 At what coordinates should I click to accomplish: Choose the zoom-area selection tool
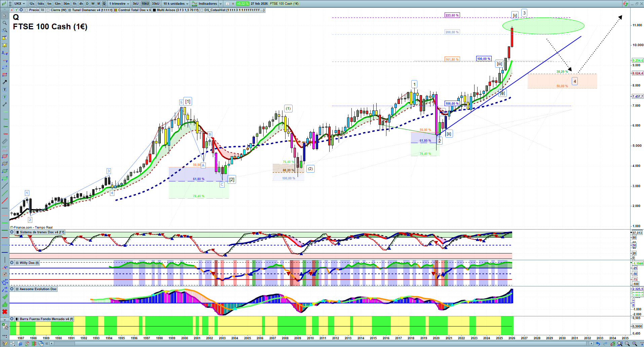pyautogui.click(x=5, y=30)
